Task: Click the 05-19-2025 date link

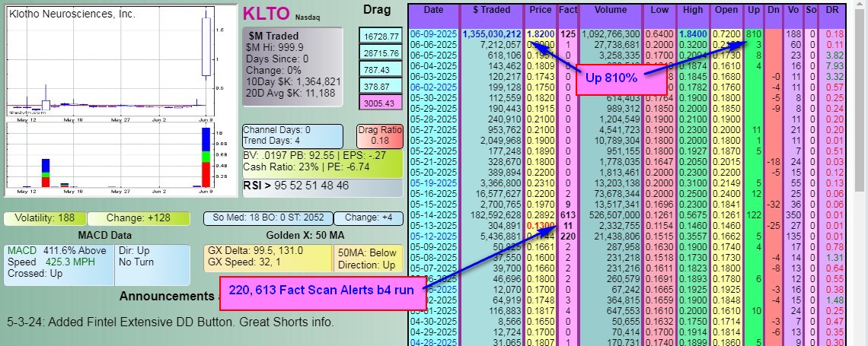Action: coord(433,183)
